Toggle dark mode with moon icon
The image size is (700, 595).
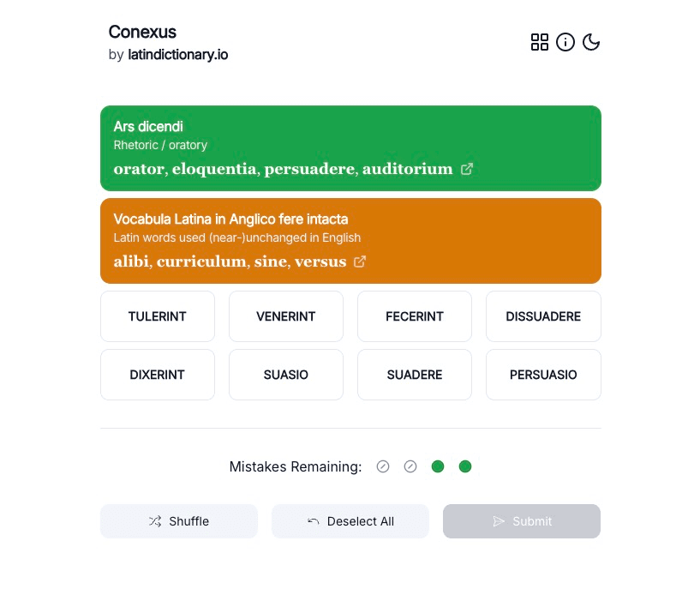pyautogui.click(x=591, y=42)
